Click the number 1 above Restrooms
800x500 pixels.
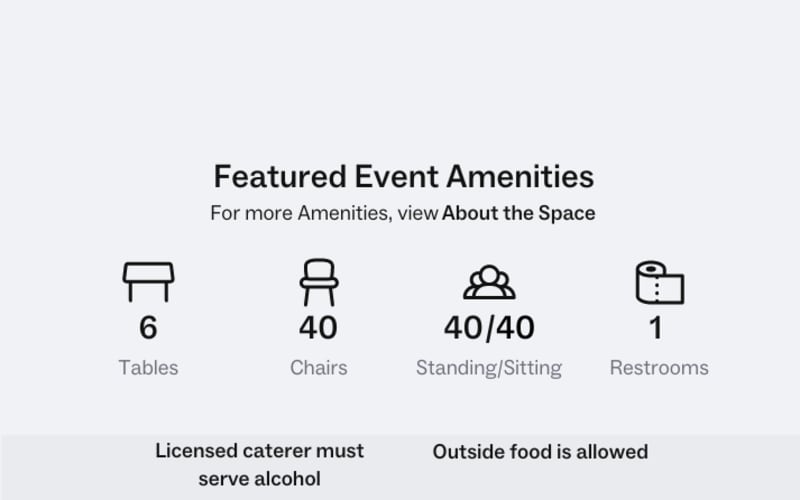pos(656,328)
